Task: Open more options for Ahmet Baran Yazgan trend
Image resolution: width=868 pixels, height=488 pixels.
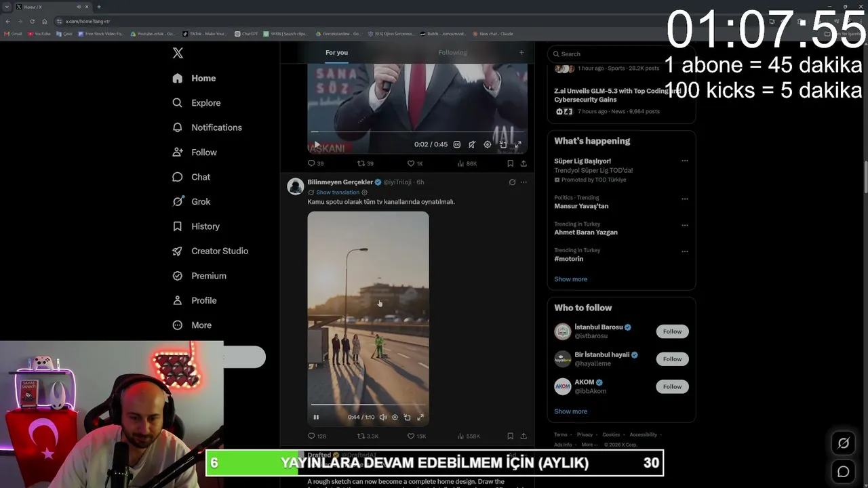Action: (x=685, y=225)
